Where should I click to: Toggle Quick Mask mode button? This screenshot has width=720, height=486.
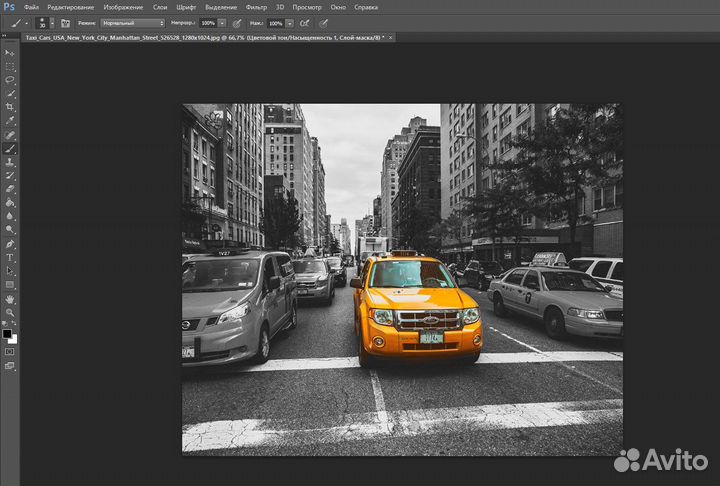10,352
